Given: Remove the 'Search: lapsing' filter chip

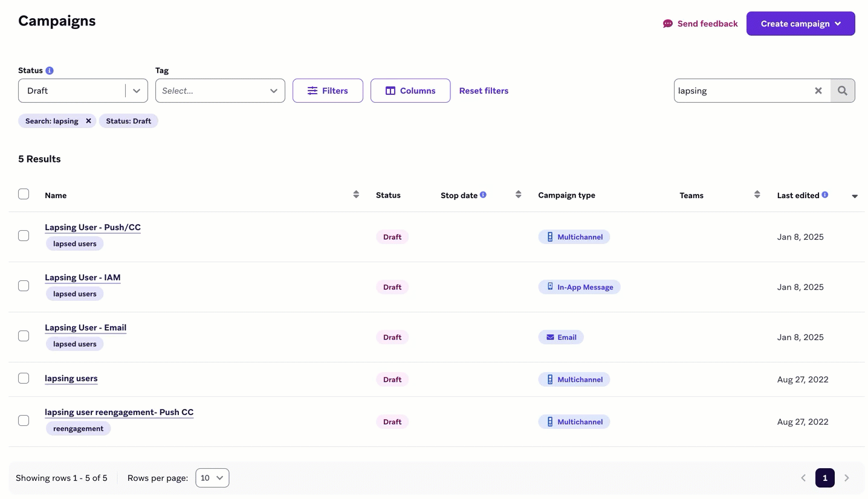Looking at the screenshot, I should 88,121.
